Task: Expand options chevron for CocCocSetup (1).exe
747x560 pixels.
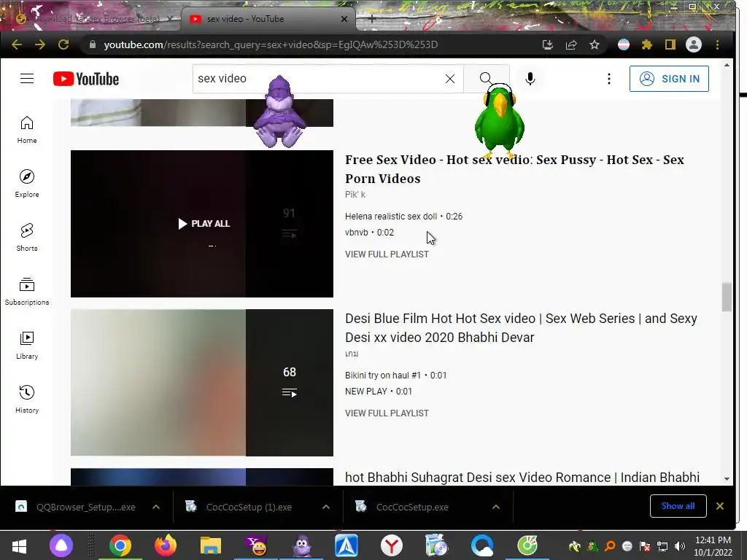Action: coord(326,507)
